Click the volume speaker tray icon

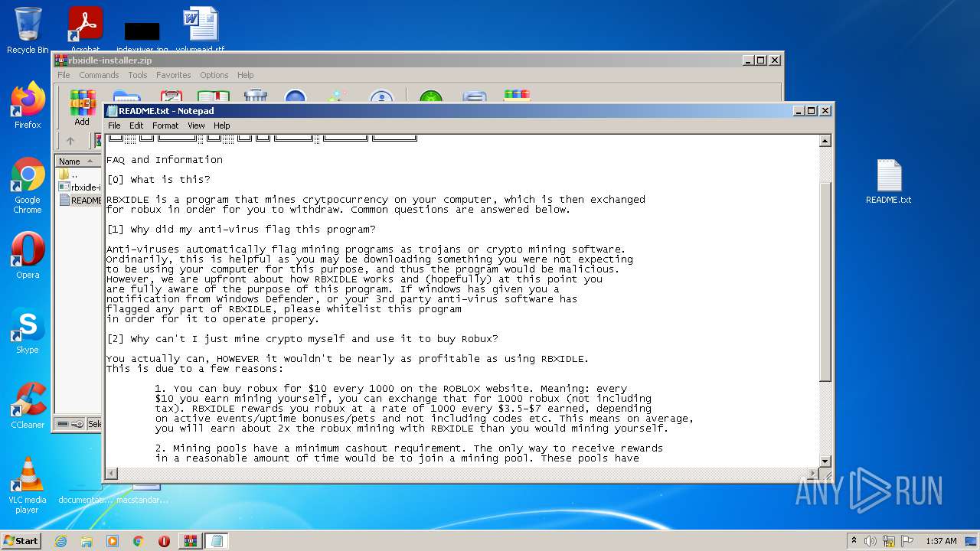[x=871, y=541]
